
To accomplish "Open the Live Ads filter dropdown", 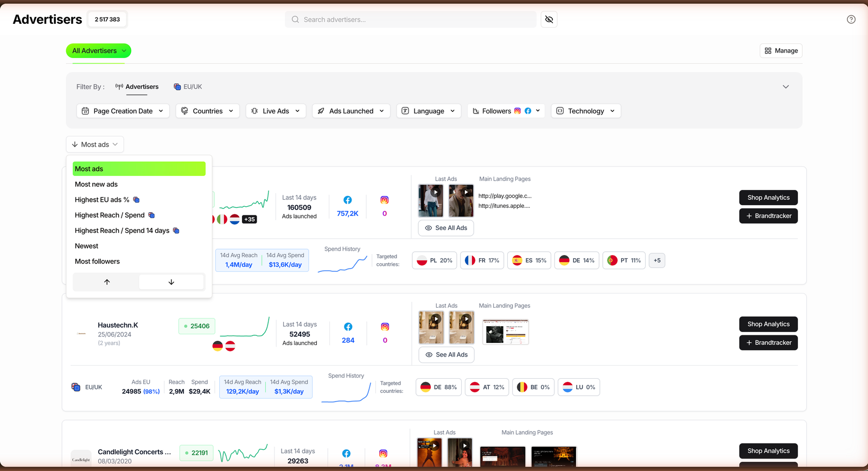I will (276, 111).
